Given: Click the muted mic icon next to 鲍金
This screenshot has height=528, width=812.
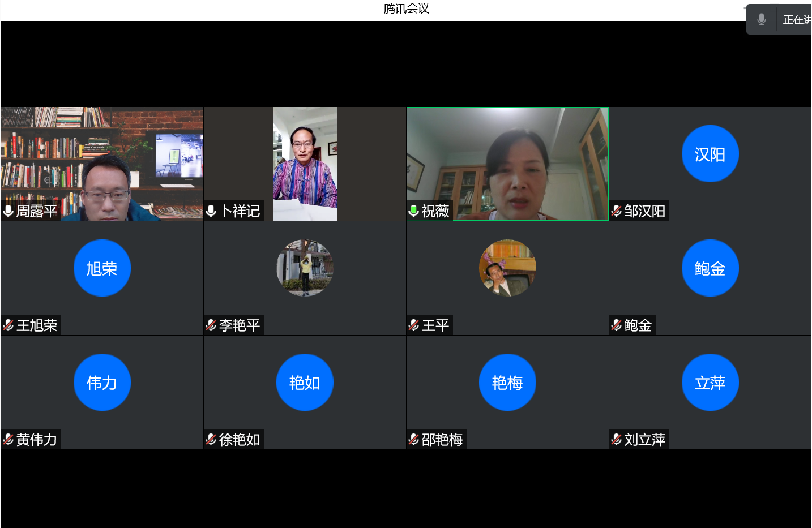Looking at the screenshot, I should (617, 325).
